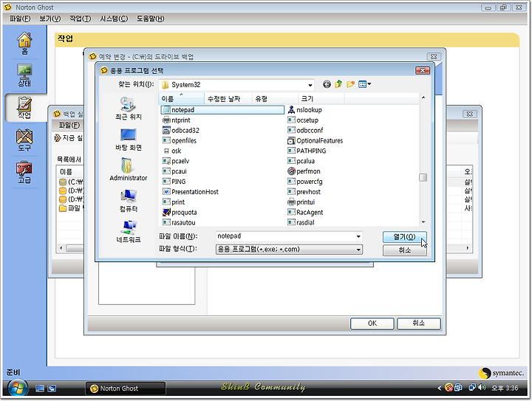Click the show desktop quick launch icon

click(40, 388)
